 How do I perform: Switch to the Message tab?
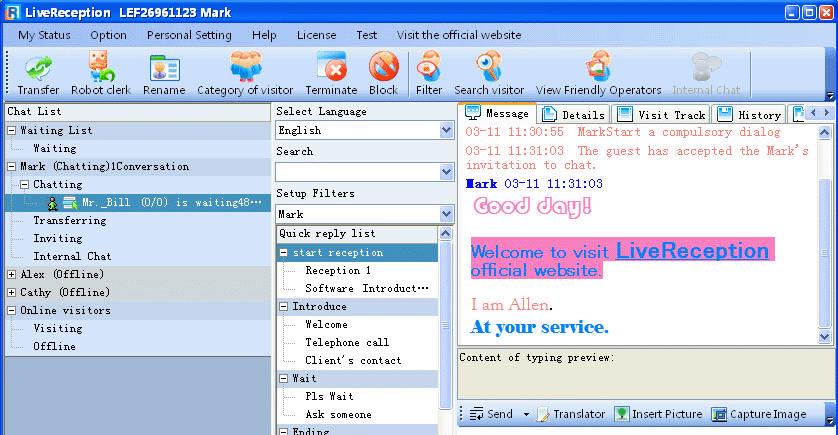tap(497, 113)
